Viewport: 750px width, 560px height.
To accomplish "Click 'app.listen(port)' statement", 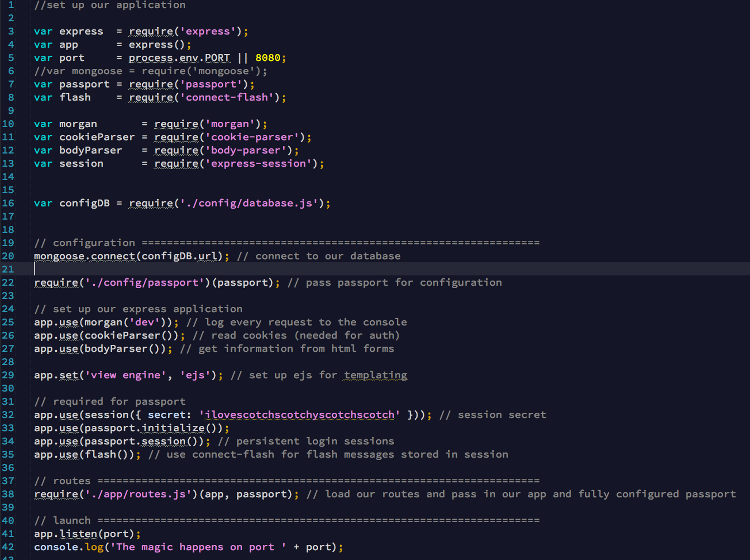I will [87, 534].
